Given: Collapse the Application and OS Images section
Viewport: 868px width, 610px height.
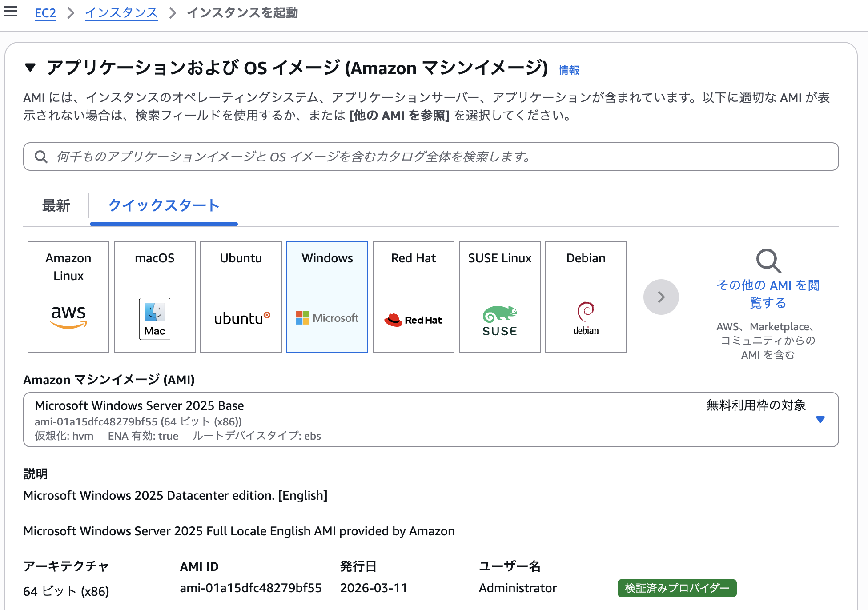Looking at the screenshot, I should pyautogui.click(x=30, y=68).
